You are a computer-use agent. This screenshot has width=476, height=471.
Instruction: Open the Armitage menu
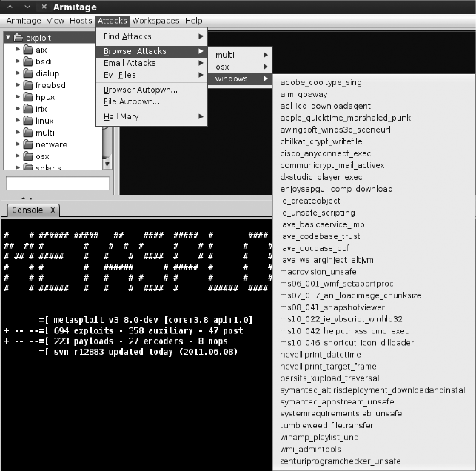coord(24,21)
